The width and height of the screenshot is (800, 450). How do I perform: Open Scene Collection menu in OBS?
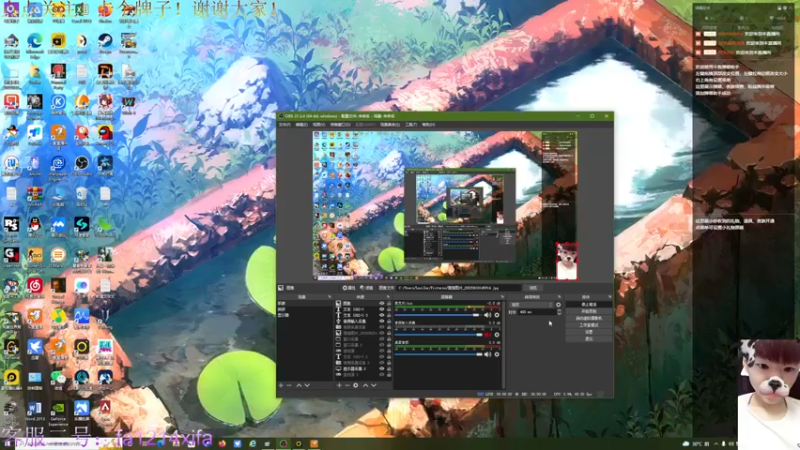[x=390, y=124]
